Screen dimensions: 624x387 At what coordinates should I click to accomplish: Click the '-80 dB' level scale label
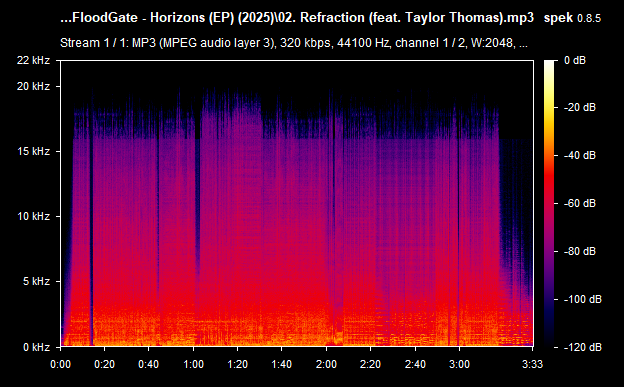click(x=580, y=251)
